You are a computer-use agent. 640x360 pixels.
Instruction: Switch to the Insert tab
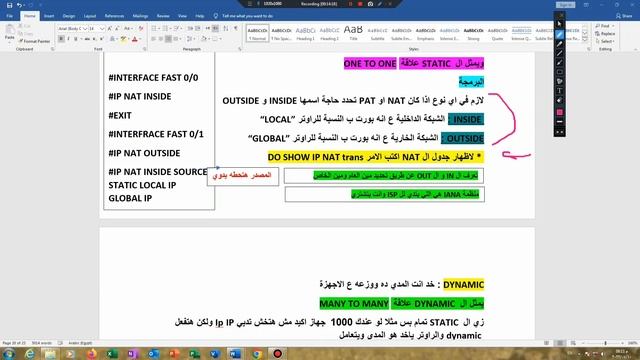tap(49, 16)
